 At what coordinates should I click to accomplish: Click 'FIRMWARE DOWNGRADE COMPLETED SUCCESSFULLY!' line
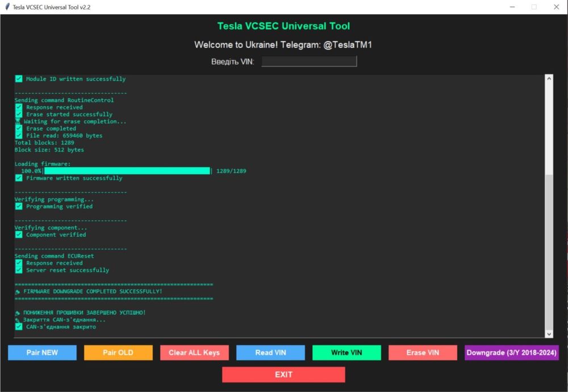[x=93, y=292]
